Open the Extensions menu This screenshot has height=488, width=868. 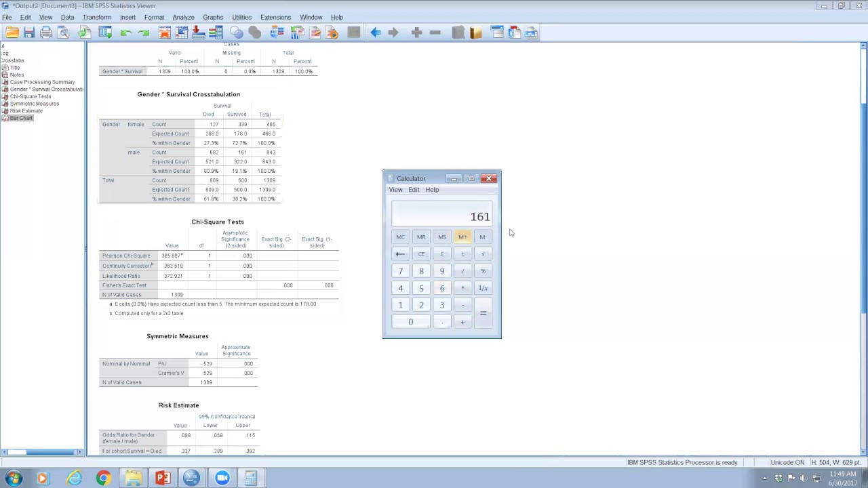pos(275,17)
